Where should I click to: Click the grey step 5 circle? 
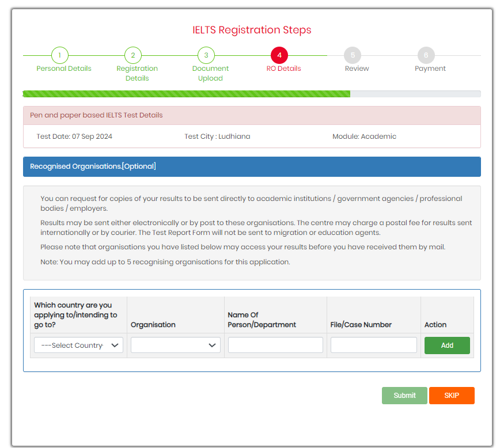pos(353,55)
